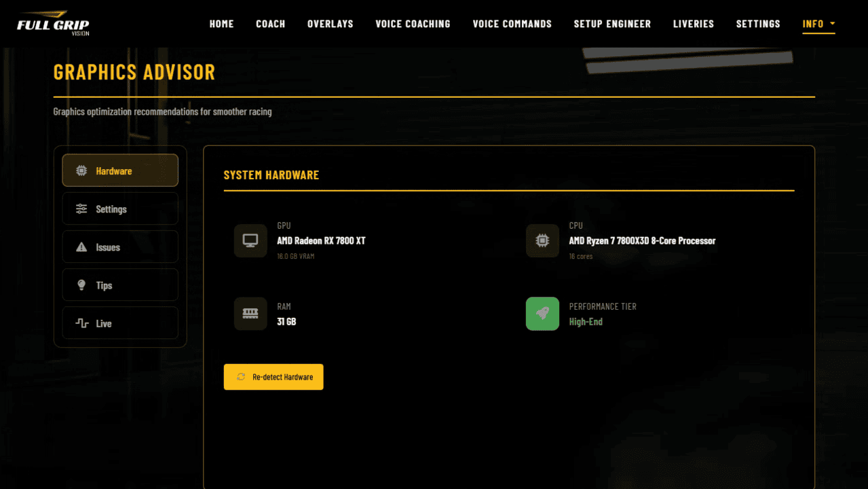Open Voice Coaching in the navbar
The height and width of the screenshot is (489, 868).
413,24
